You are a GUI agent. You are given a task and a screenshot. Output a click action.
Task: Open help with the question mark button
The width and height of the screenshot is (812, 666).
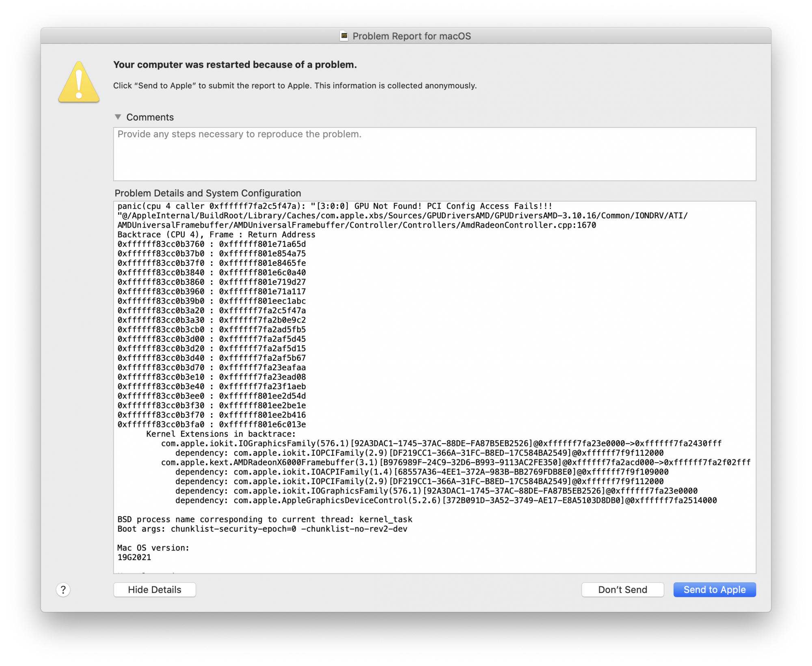[x=63, y=590]
